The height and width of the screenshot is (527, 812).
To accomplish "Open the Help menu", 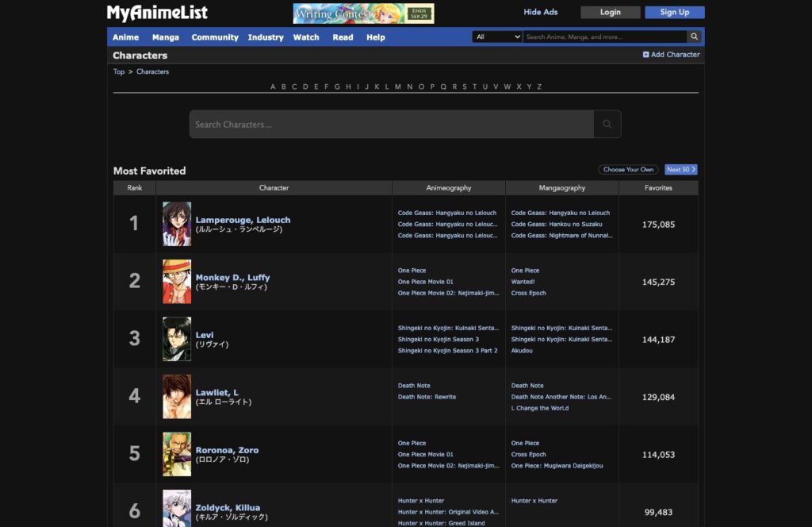I will point(375,37).
